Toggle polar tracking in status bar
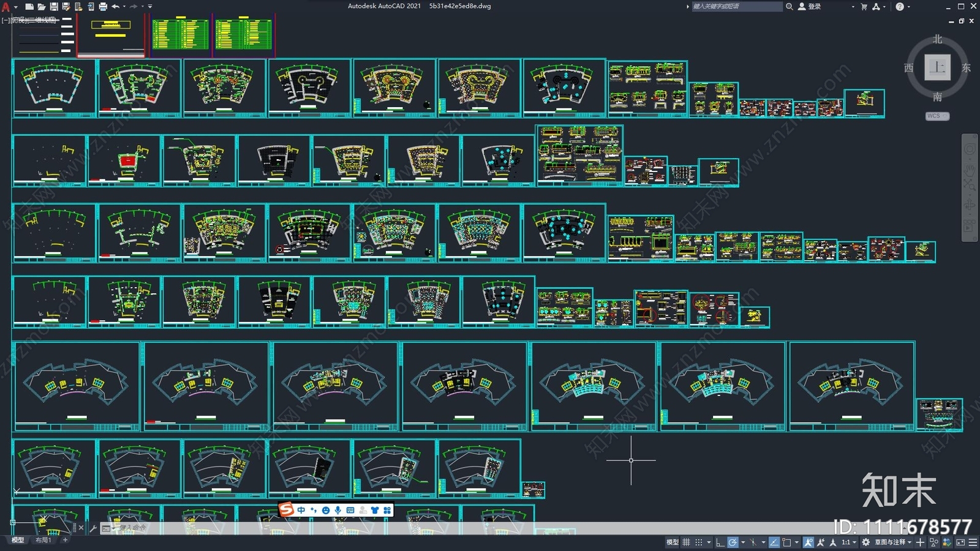This screenshot has width=980, height=551. coord(733,542)
